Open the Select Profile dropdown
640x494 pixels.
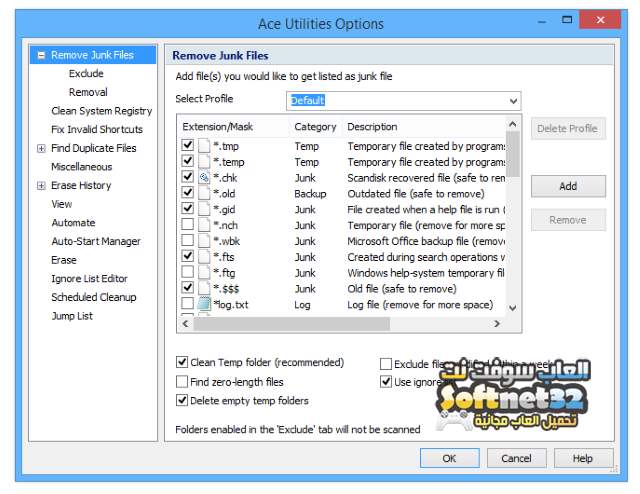point(513,100)
